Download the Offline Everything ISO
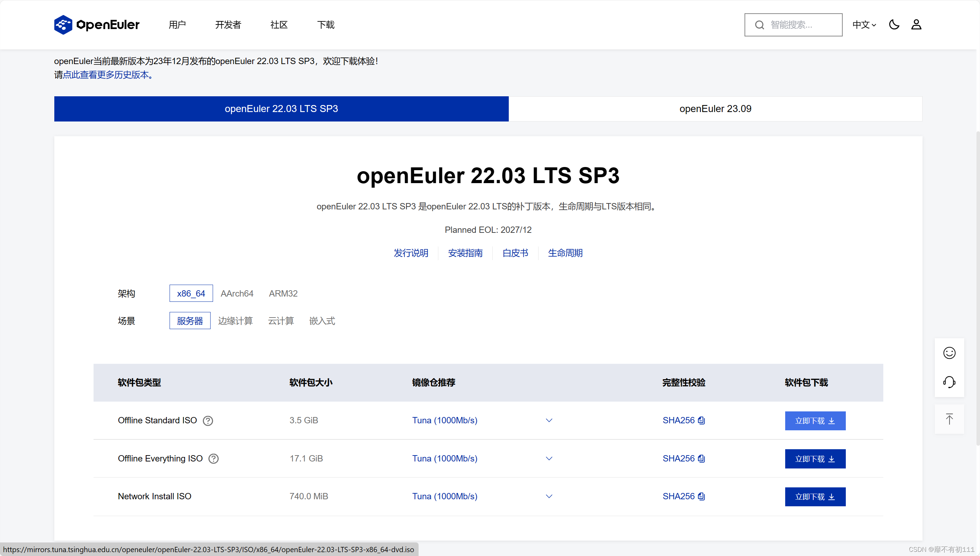980x556 pixels. (815, 459)
